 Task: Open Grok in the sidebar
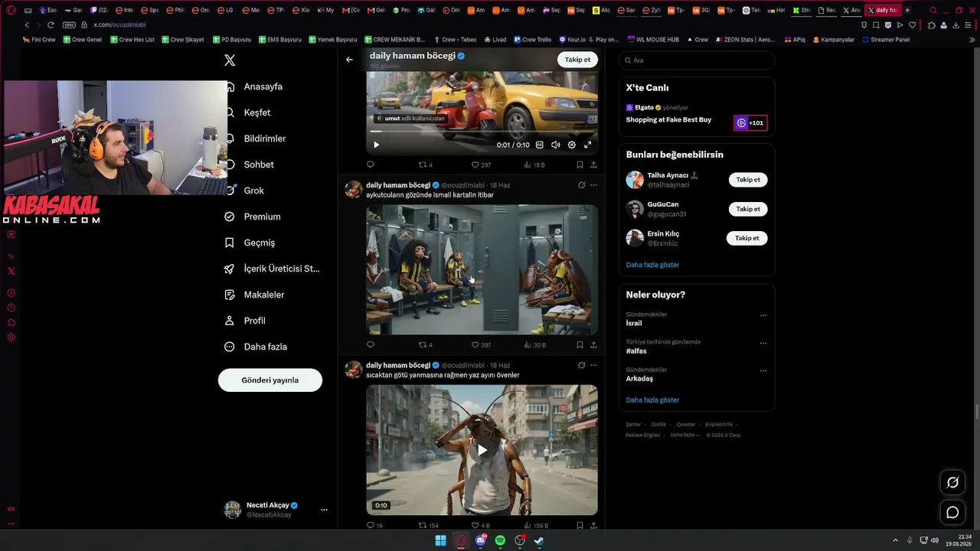[244, 191]
